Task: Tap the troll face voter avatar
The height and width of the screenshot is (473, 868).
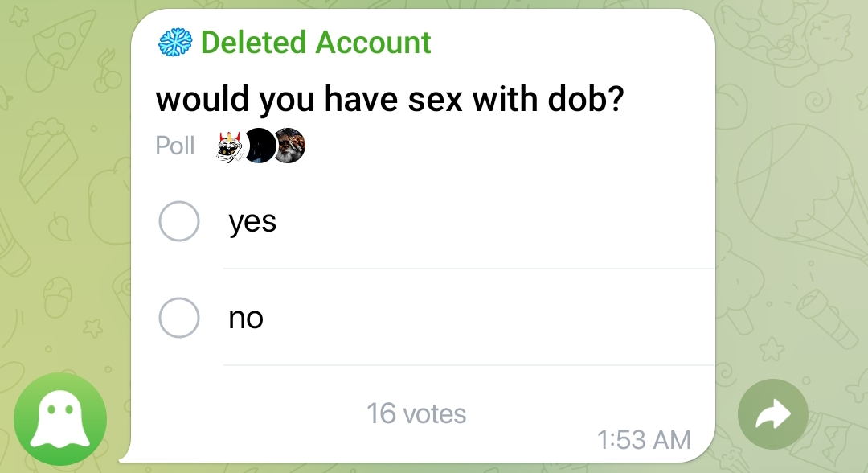Action: point(231,146)
